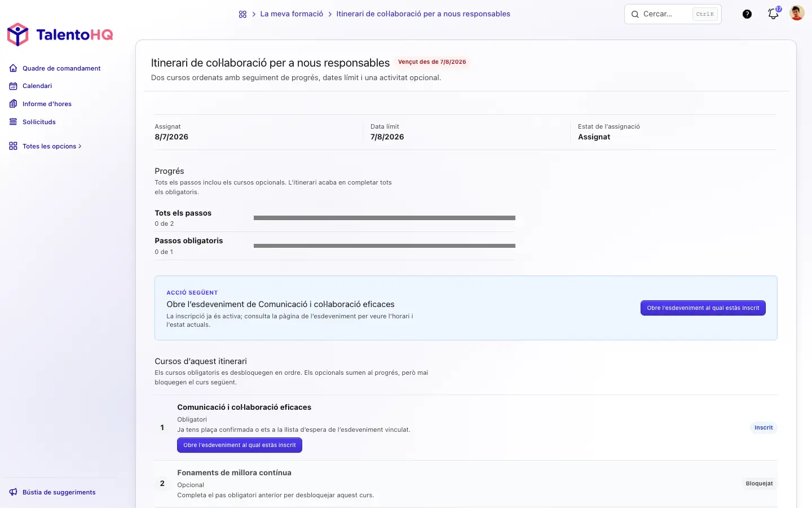Screen dimensions: 812x508
Task: Navigate to La meva formació breadcrumb
Action: [292, 14]
